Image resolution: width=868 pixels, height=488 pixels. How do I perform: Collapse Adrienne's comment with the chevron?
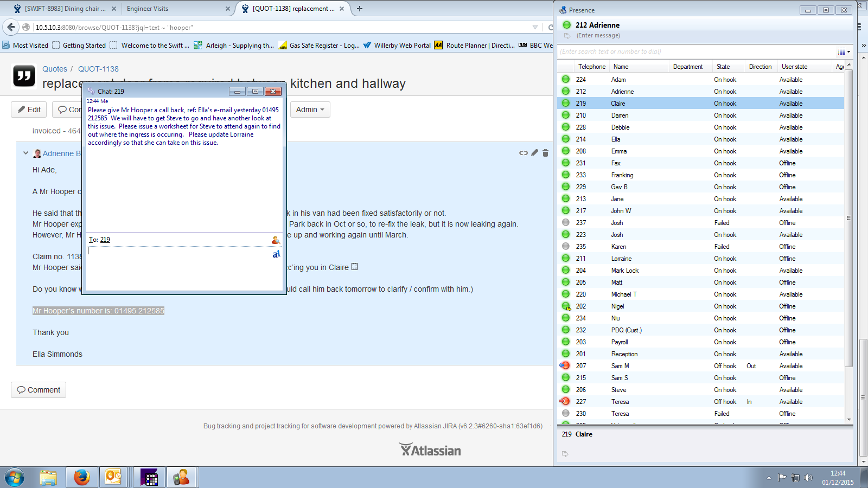[x=25, y=153]
